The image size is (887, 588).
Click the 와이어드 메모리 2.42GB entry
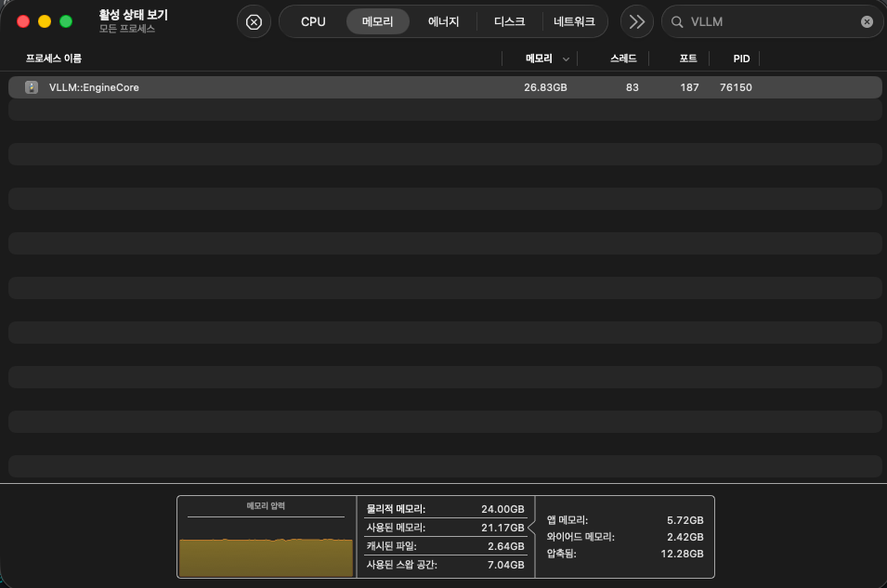pos(624,537)
